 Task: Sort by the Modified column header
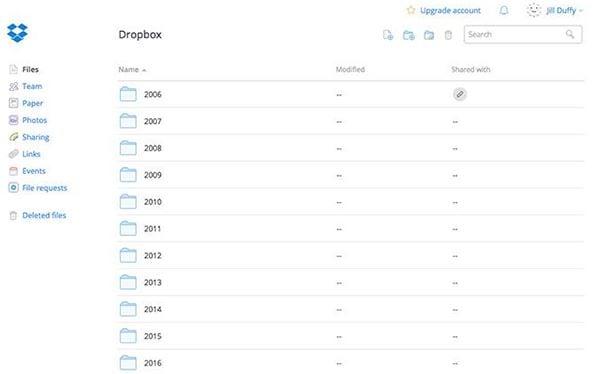(350, 69)
